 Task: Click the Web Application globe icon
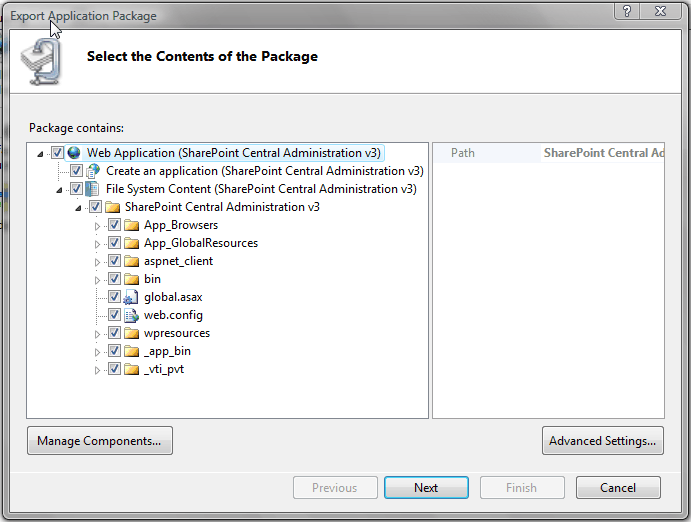tap(74, 153)
